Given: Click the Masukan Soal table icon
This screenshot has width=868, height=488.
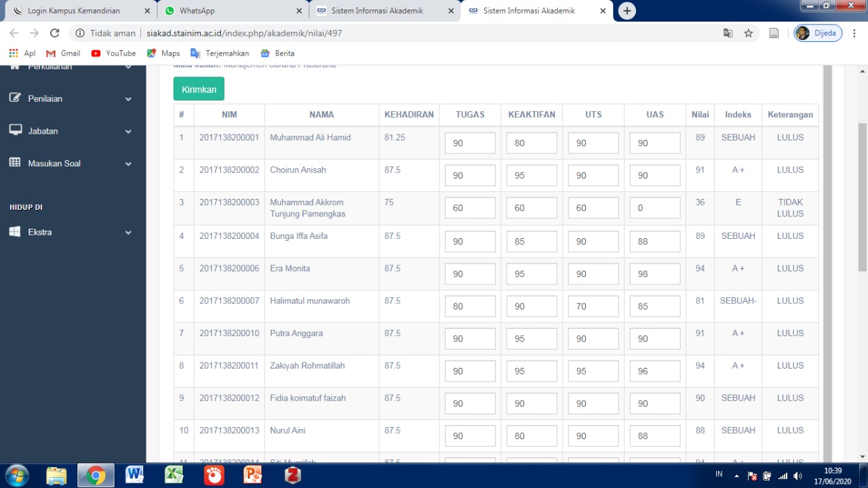Looking at the screenshot, I should pos(15,163).
